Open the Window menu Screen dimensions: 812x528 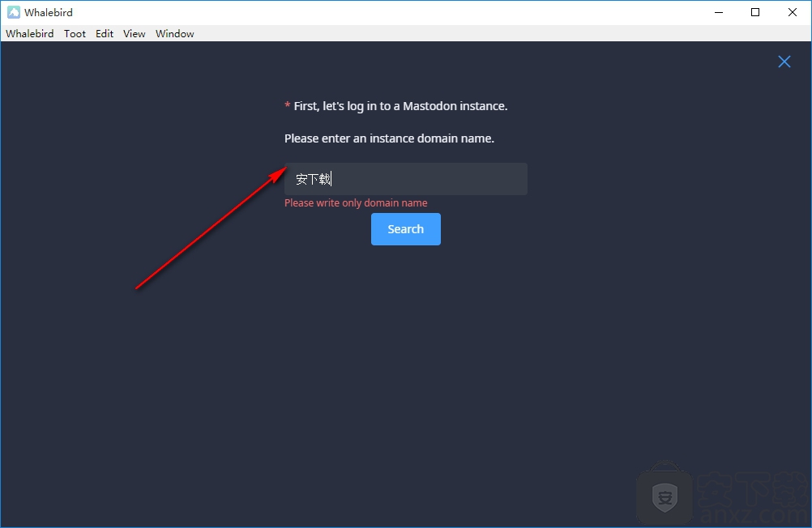[x=174, y=34]
